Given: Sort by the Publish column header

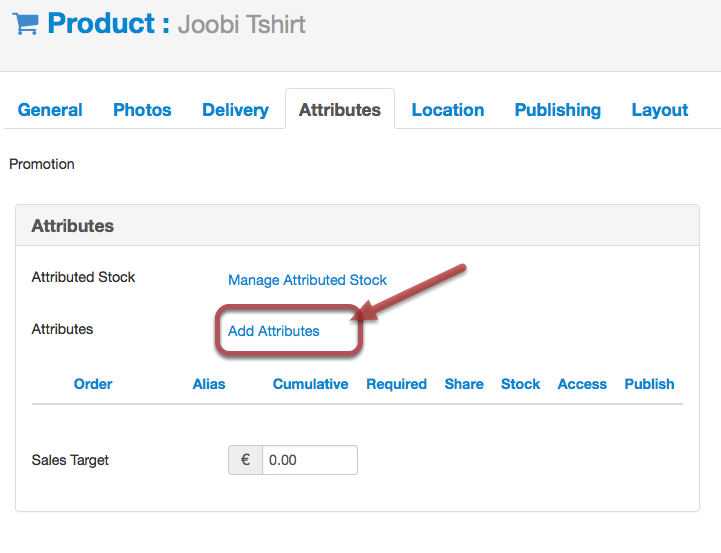Looking at the screenshot, I should tap(649, 384).
